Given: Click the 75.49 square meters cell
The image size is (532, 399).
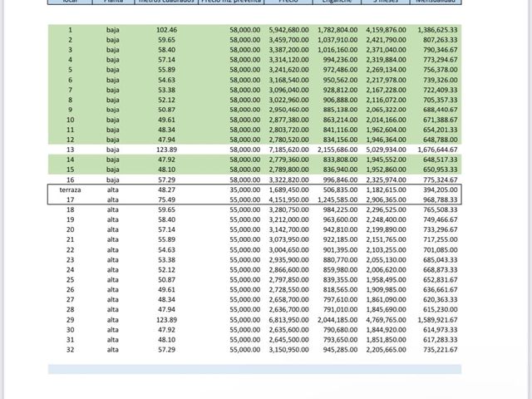Looking at the screenshot, I should click(x=166, y=199).
